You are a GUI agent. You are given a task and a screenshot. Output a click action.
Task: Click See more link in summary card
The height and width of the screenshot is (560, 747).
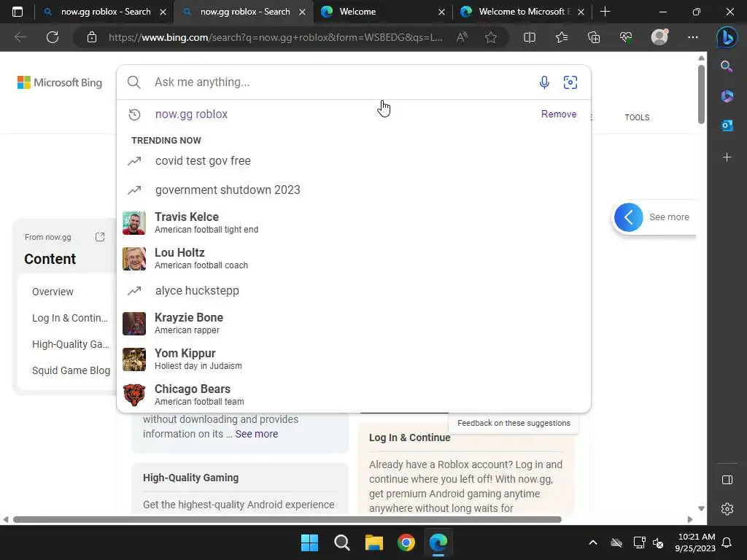(256, 434)
